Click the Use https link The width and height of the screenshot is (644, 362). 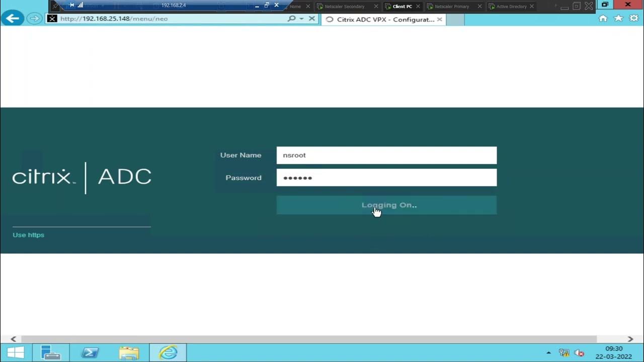click(x=28, y=235)
